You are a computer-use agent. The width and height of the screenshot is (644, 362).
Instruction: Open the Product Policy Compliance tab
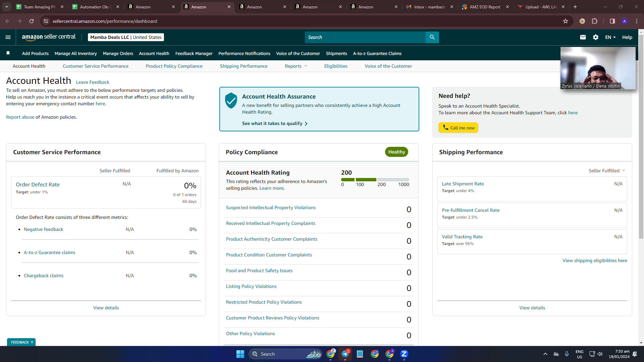(174, 66)
